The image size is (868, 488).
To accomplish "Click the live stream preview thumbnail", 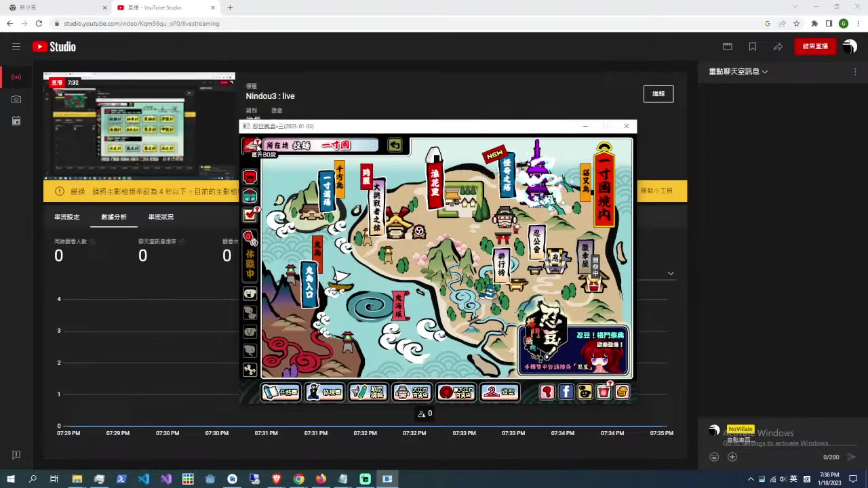I will tap(139, 125).
